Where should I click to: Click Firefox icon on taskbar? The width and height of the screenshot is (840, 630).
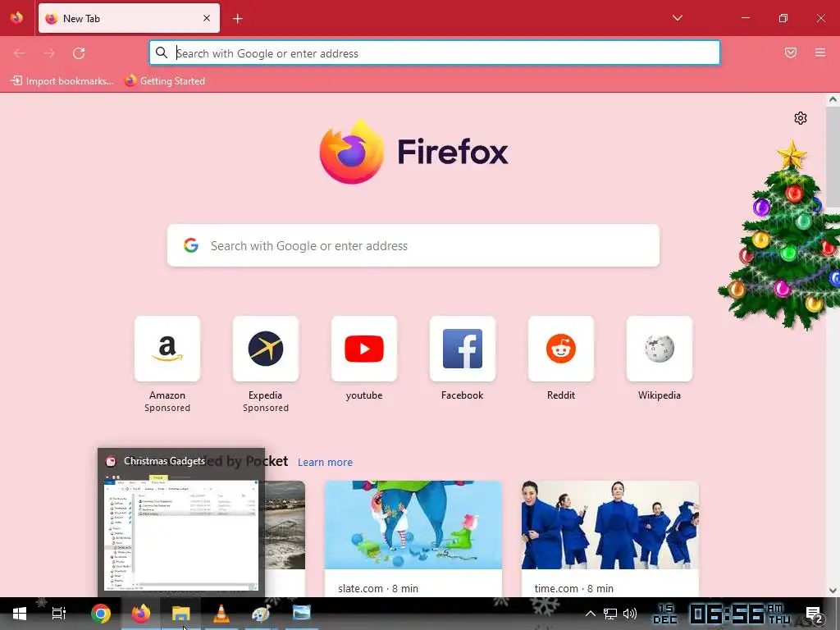pyautogui.click(x=141, y=614)
